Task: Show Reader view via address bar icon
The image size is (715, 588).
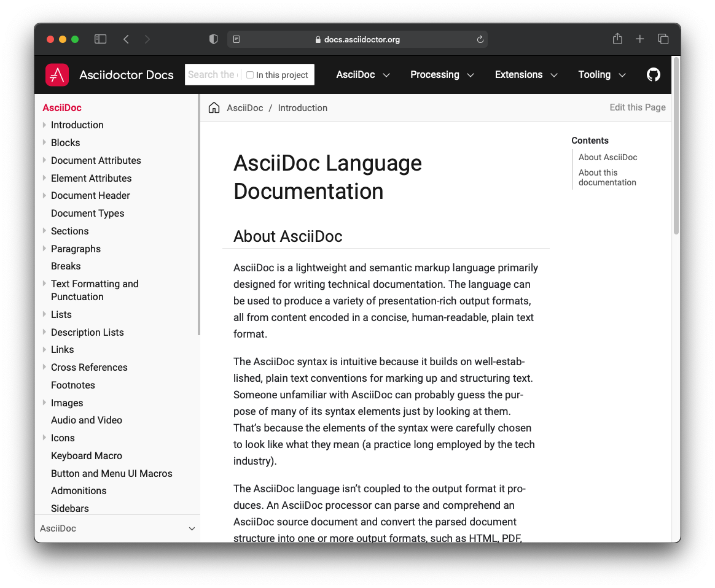Action: [236, 39]
